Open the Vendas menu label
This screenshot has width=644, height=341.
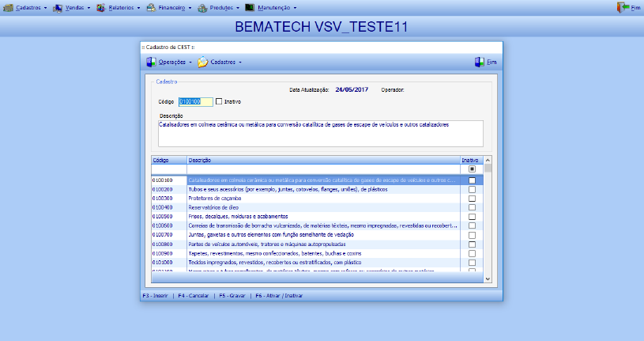[75, 8]
